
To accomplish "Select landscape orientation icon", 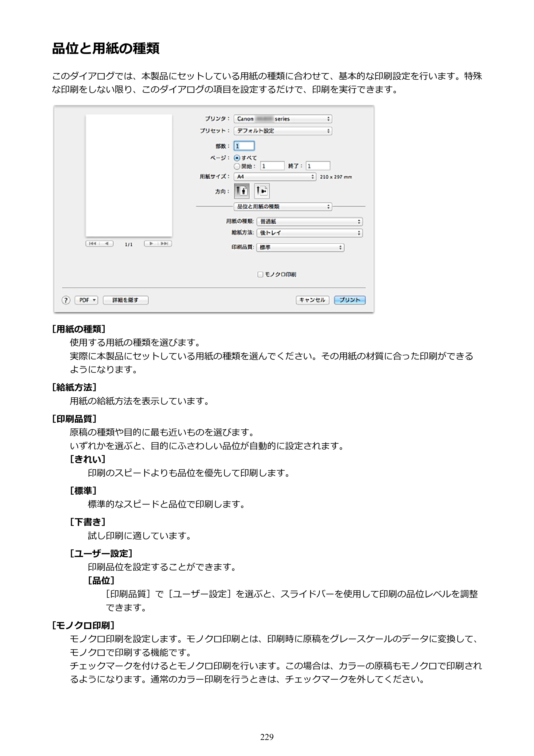I will click(262, 191).
